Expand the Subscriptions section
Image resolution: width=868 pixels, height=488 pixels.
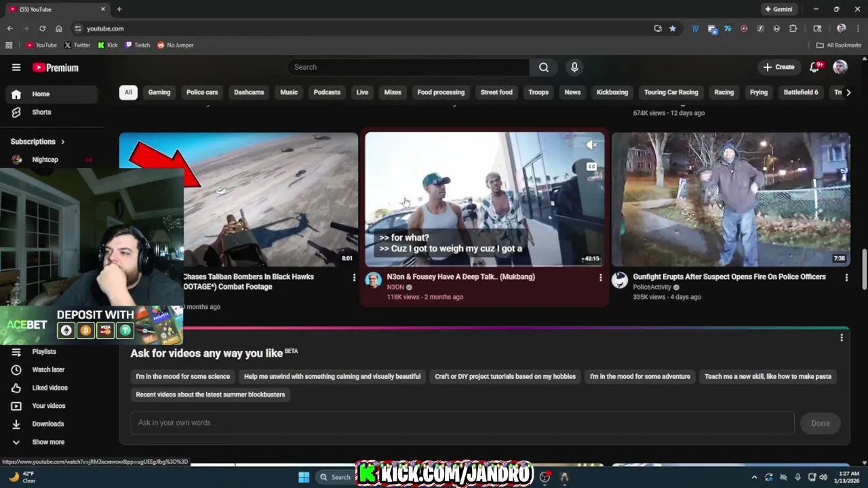click(38, 142)
